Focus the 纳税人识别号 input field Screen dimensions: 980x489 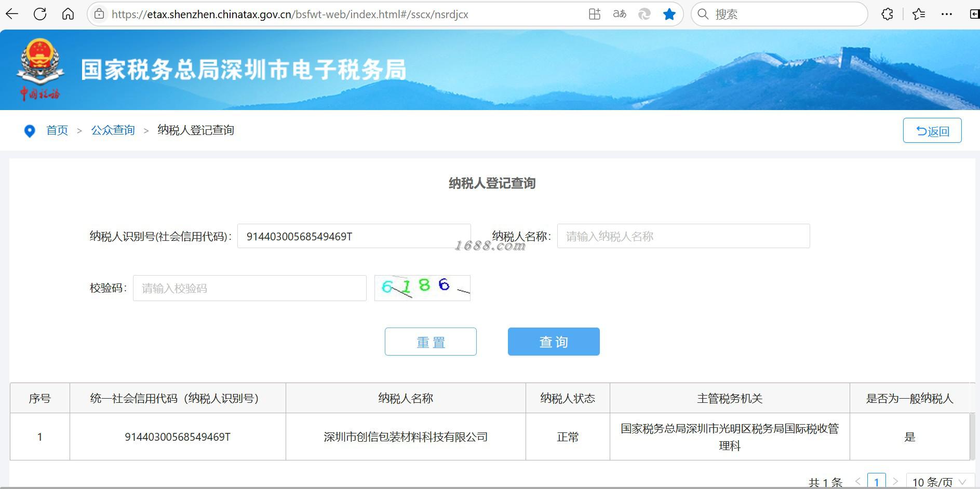(354, 236)
